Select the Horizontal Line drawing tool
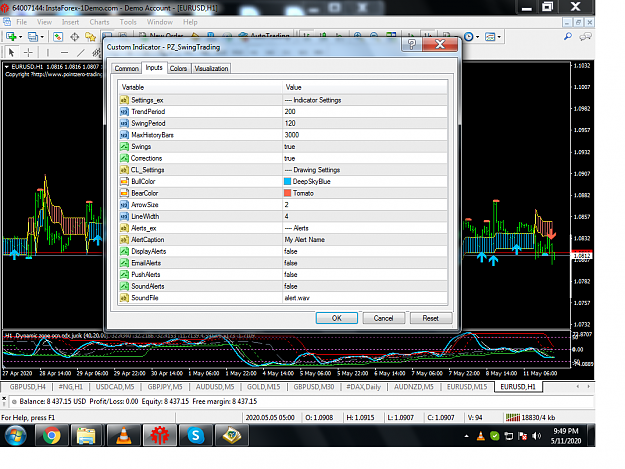625x469 pixels. (65, 52)
